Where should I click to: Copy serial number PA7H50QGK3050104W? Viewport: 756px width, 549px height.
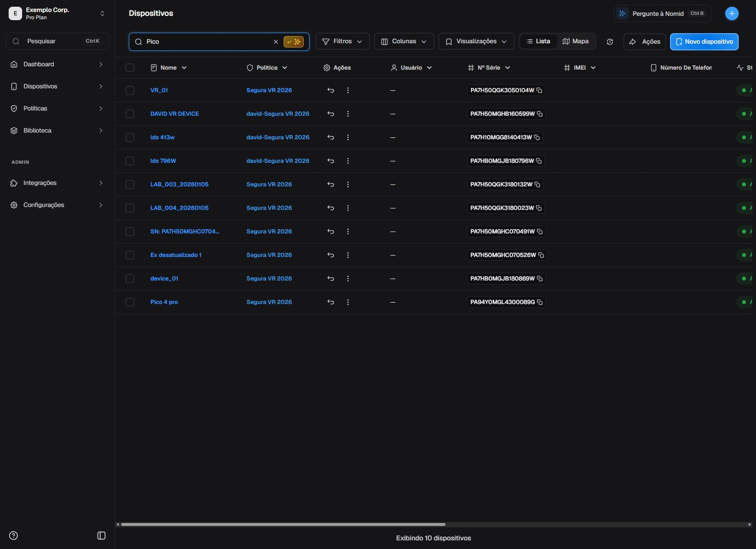pyautogui.click(x=539, y=90)
